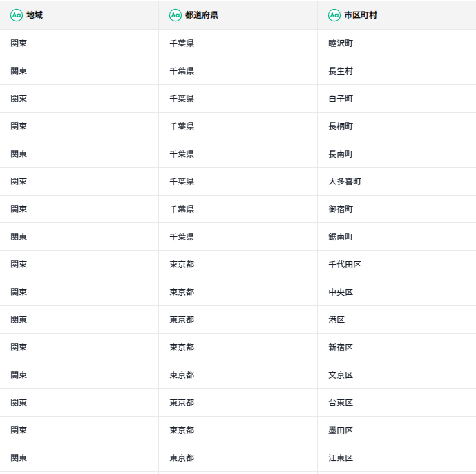Select the 港区 cell
The height and width of the screenshot is (474, 476).
[x=397, y=320]
